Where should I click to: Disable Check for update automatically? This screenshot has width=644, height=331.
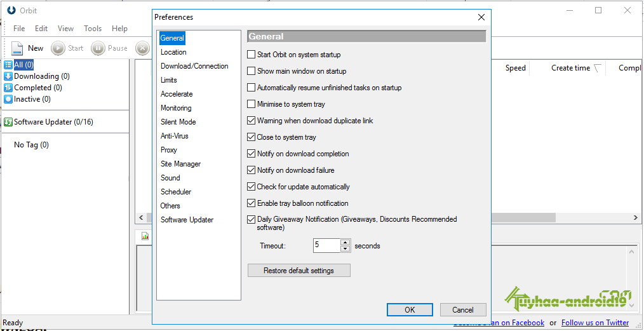pyautogui.click(x=251, y=186)
